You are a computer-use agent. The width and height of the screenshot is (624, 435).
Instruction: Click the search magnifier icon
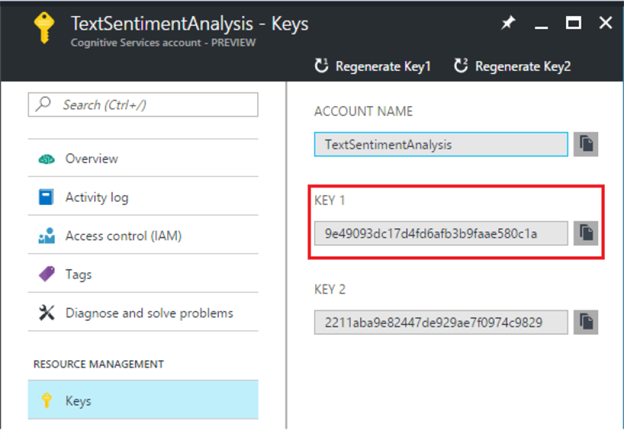point(43,104)
